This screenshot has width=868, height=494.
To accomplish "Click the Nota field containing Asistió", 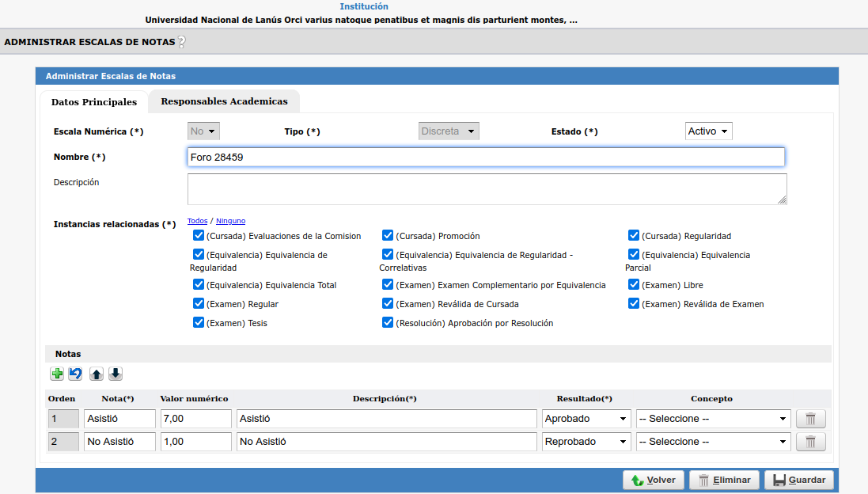I will [119, 419].
